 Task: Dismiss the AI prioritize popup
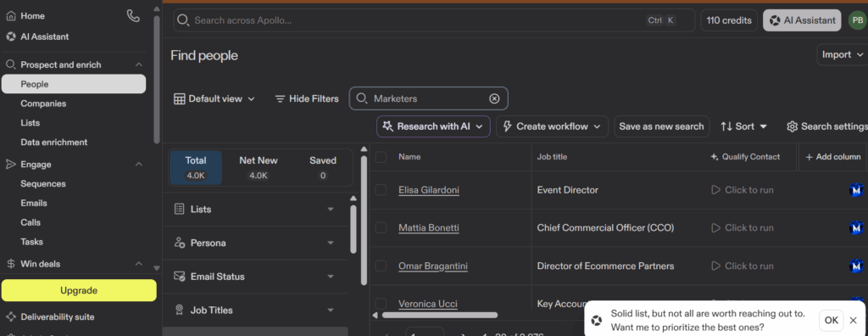(x=853, y=320)
